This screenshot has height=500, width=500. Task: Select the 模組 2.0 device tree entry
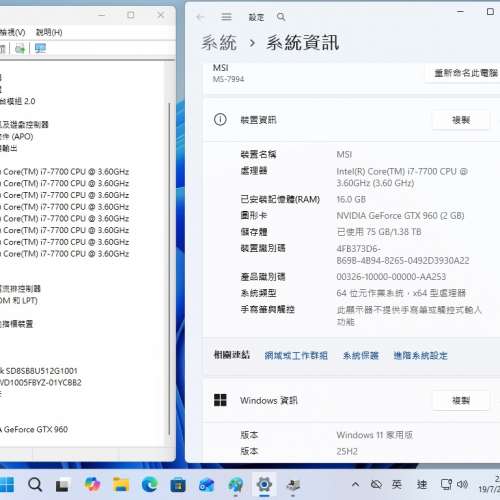[17, 101]
